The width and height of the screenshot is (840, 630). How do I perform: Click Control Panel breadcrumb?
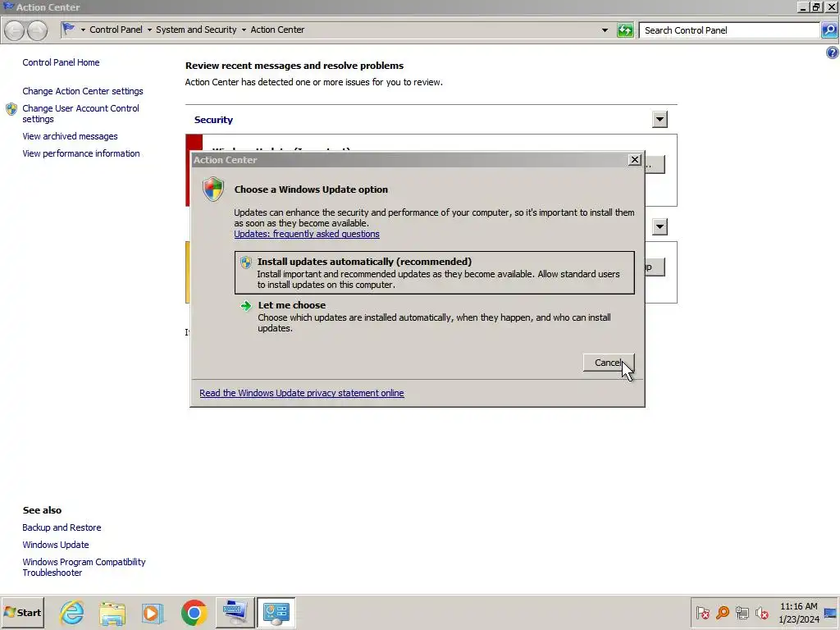pos(116,30)
